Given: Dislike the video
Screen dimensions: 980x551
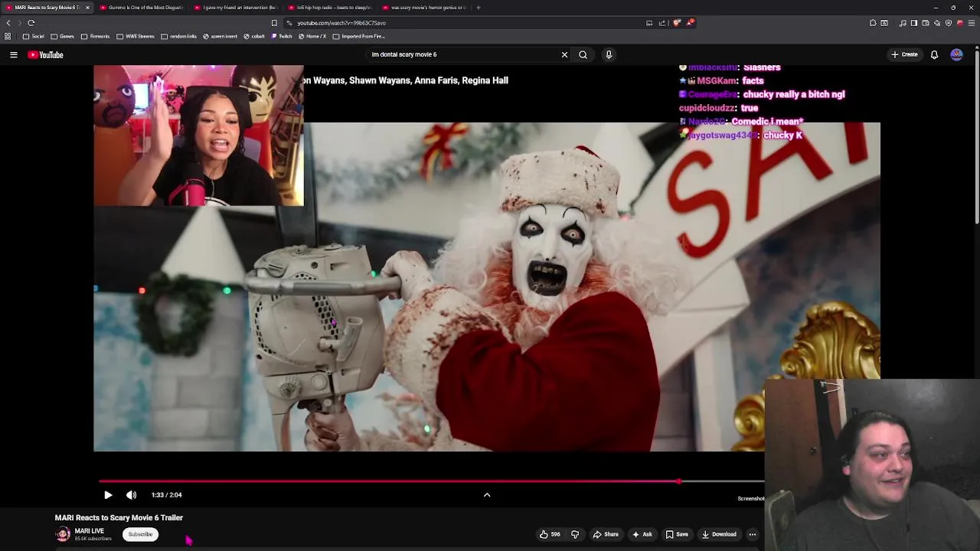Looking at the screenshot, I should (x=575, y=534).
